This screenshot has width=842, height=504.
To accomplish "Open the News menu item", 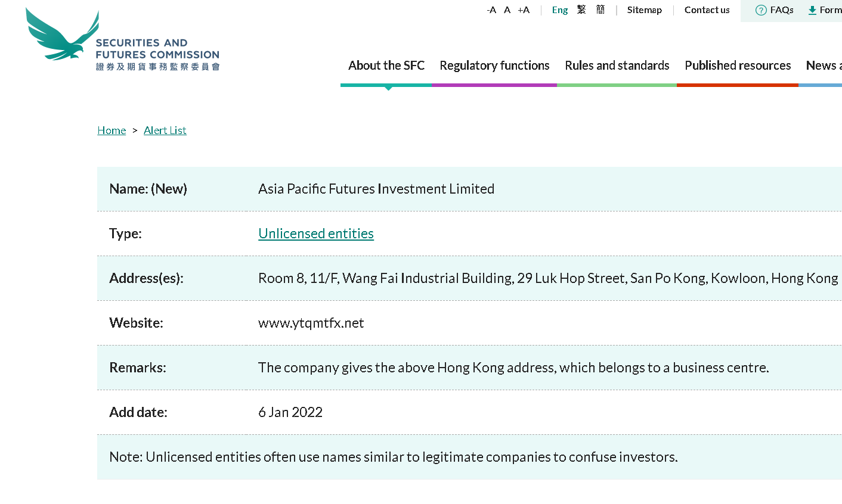I will click(823, 66).
